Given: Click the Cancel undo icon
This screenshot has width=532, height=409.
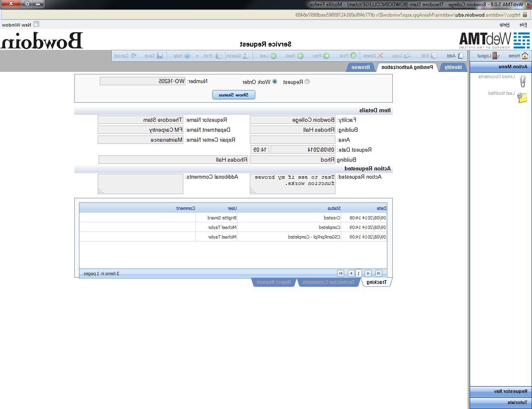Looking at the screenshot, I should (x=134, y=56).
